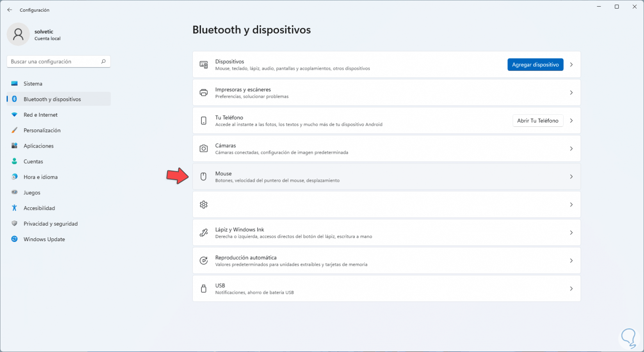Open Red e Internet in sidebar
This screenshot has width=644, height=352.
pos(40,115)
